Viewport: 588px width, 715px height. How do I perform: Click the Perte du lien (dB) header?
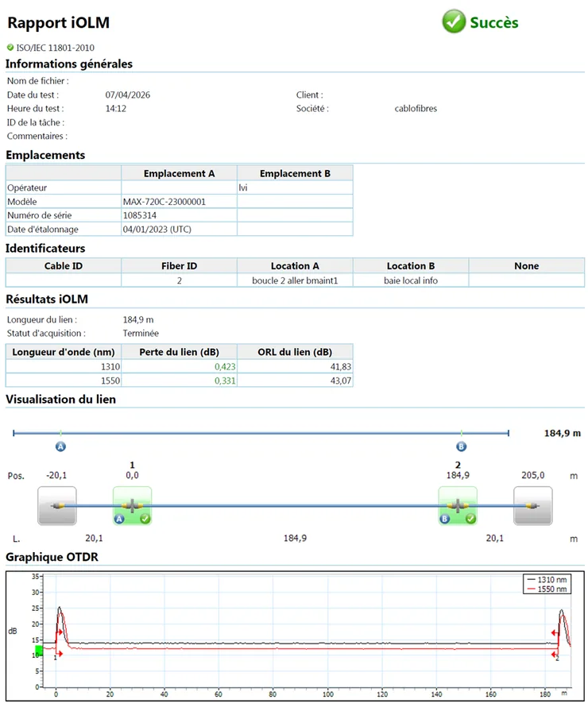[180, 352]
